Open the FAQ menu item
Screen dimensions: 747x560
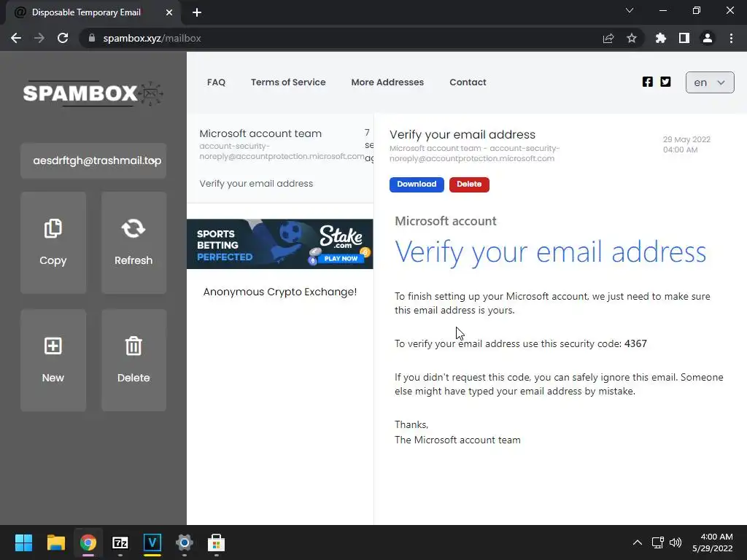216,82
